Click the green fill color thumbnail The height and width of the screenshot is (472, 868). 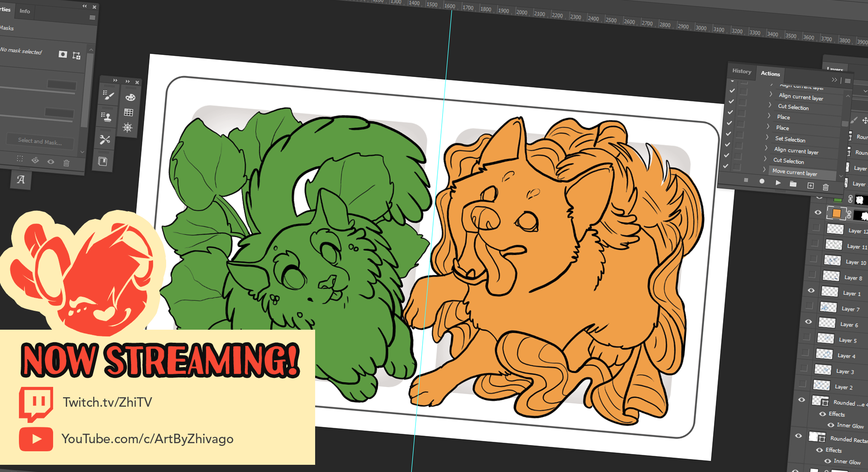[x=838, y=199]
